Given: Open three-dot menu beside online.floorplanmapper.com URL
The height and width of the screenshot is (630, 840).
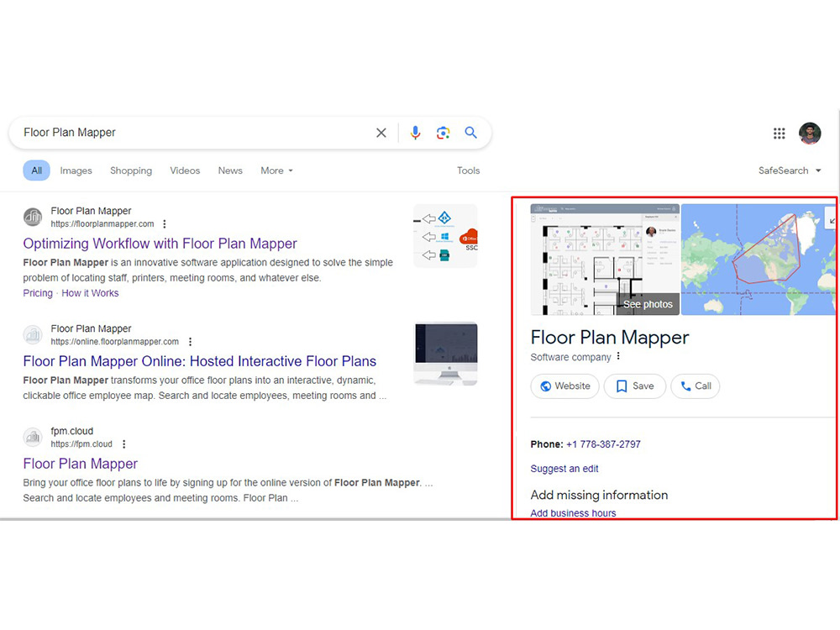Looking at the screenshot, I should pyautogui.click(x=190, y=342).
